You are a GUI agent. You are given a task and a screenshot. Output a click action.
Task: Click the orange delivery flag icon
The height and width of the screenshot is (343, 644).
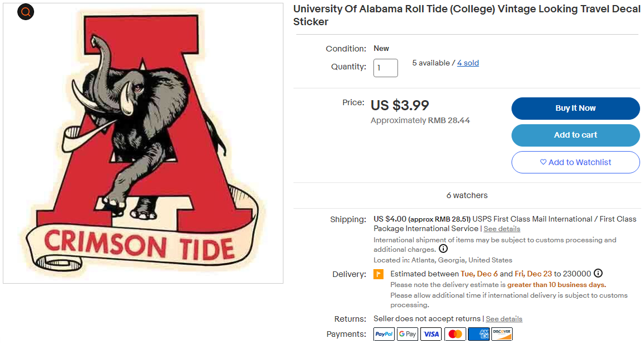click(x=378, y=274)
